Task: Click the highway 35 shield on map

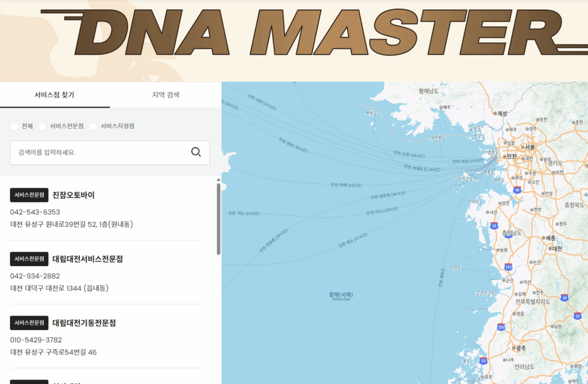Action: click(x=564, y=298)
